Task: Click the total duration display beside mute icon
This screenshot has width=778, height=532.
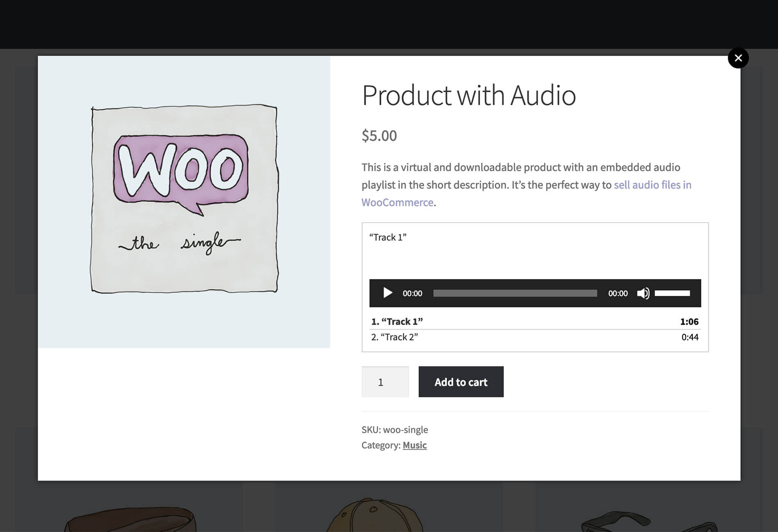Action: click(x=617, y=293)
